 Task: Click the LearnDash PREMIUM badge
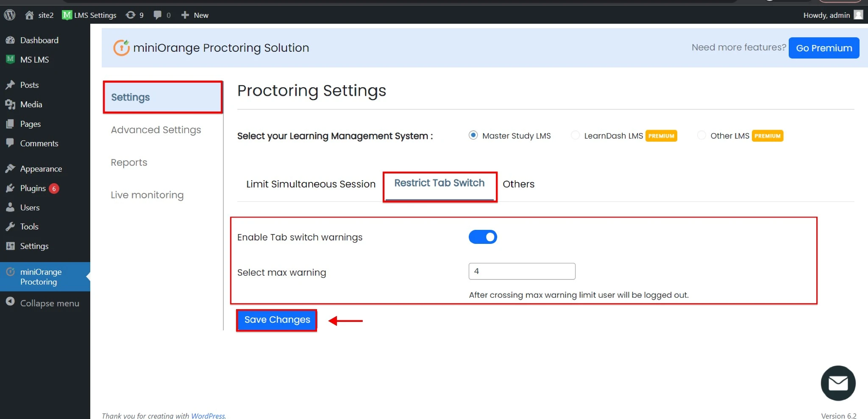pyautogui.click(x=661, y=136)
